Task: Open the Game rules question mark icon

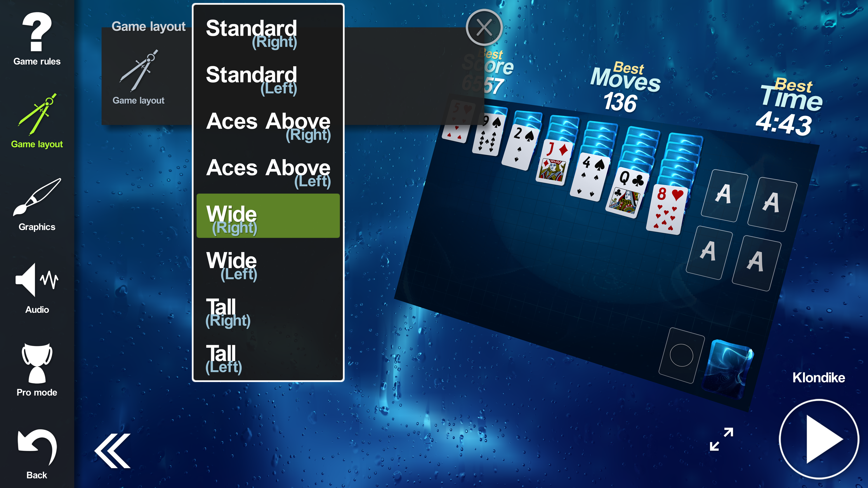Action: click(37, 32)
